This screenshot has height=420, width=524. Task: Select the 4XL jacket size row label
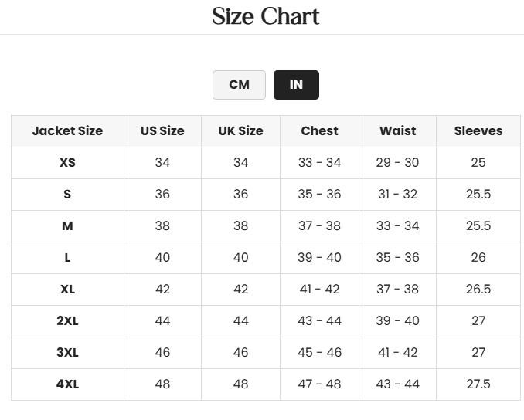(67, 384)
